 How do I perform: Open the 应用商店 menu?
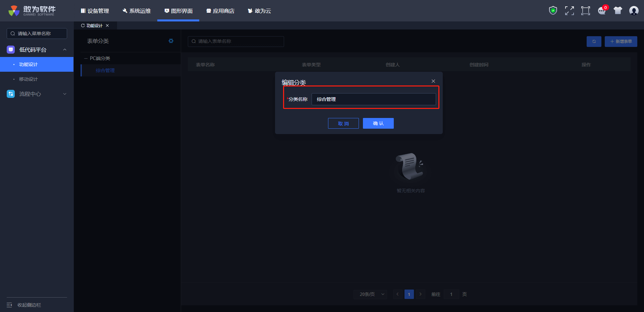(x=220, y=11)
